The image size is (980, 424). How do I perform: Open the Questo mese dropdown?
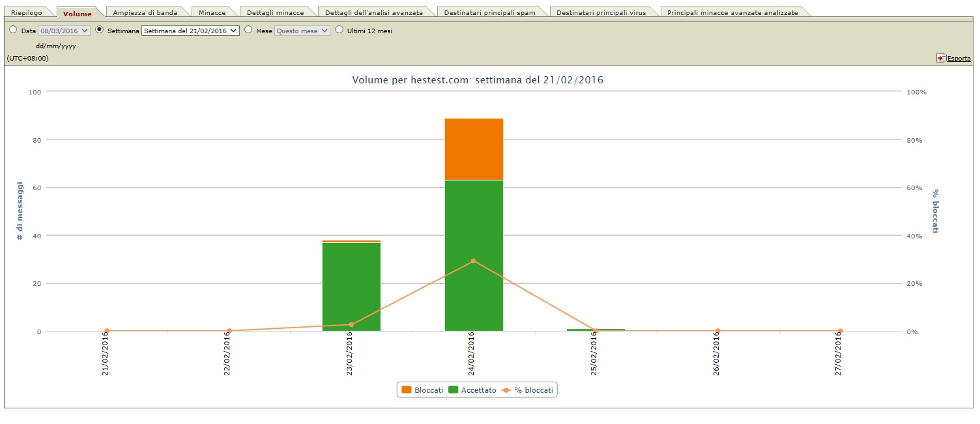pyautogui.click(x=302, y=31)
